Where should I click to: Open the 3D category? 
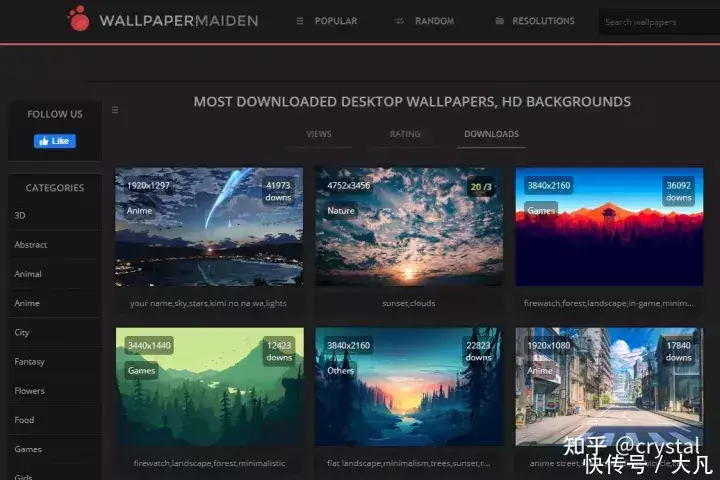tap(20, 215)
